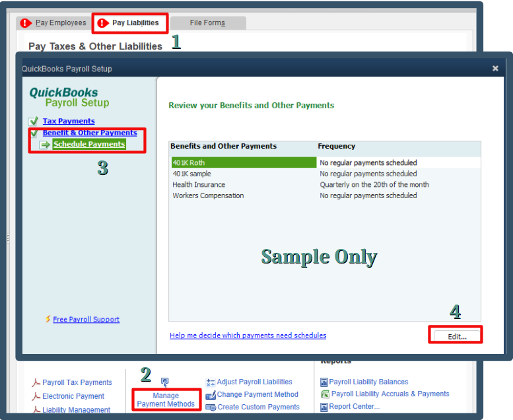The height and width of the screenshot is (420, 513).
Task: Click the red alert icon on Pay Liabilities
Action: click(103, 23)
